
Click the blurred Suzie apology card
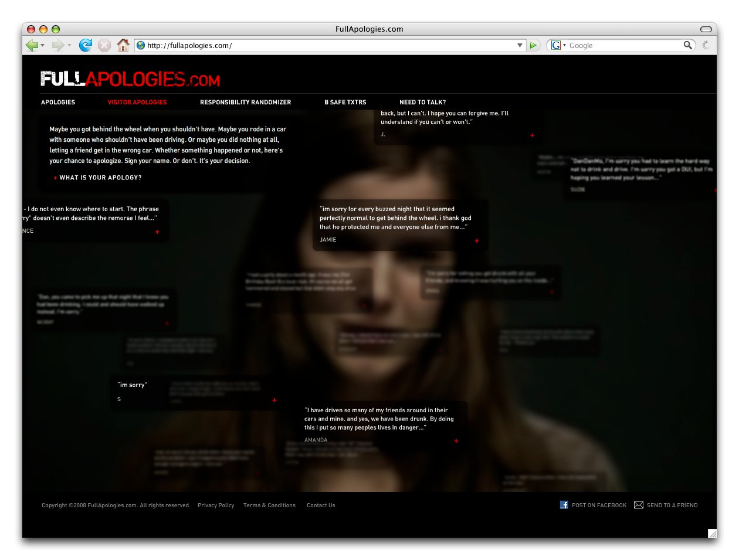pos(639,175)
